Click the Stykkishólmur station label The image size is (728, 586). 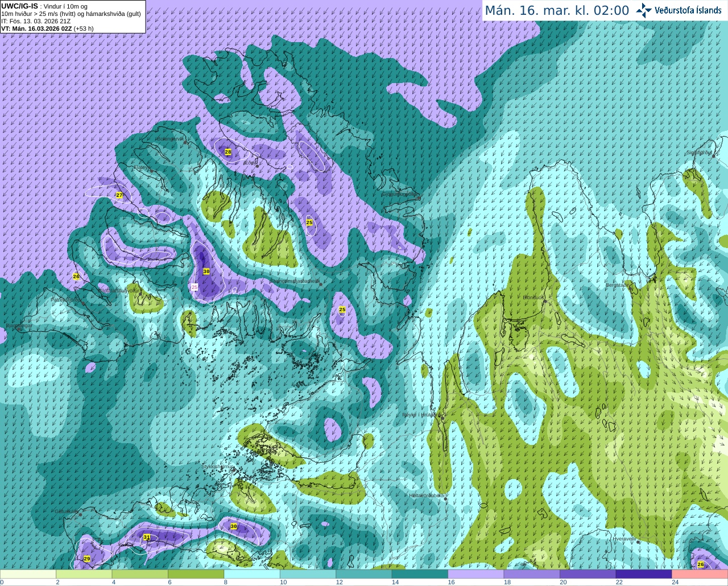pyautogui.click(x=218, y=467)
